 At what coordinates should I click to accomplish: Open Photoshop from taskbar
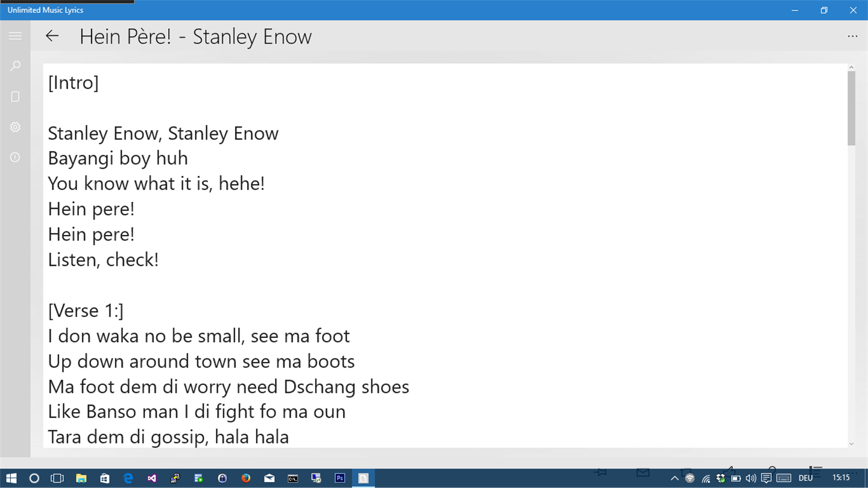point(340,478)
